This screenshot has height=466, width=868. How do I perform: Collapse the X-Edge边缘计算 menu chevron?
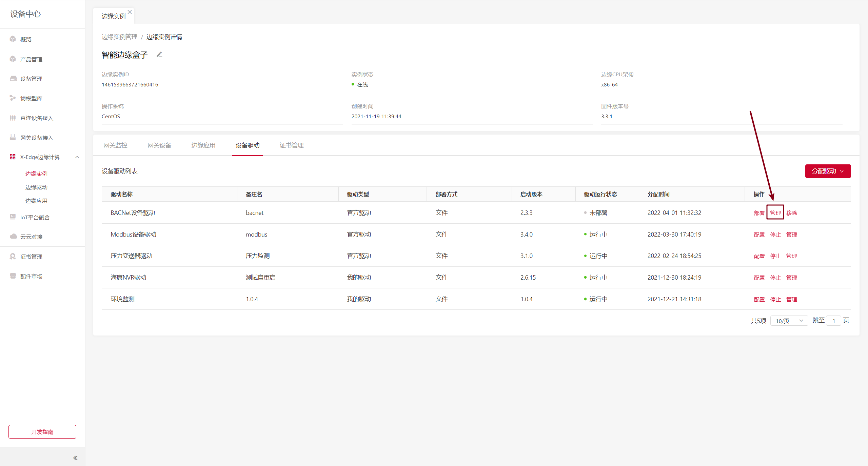point(77,157)
